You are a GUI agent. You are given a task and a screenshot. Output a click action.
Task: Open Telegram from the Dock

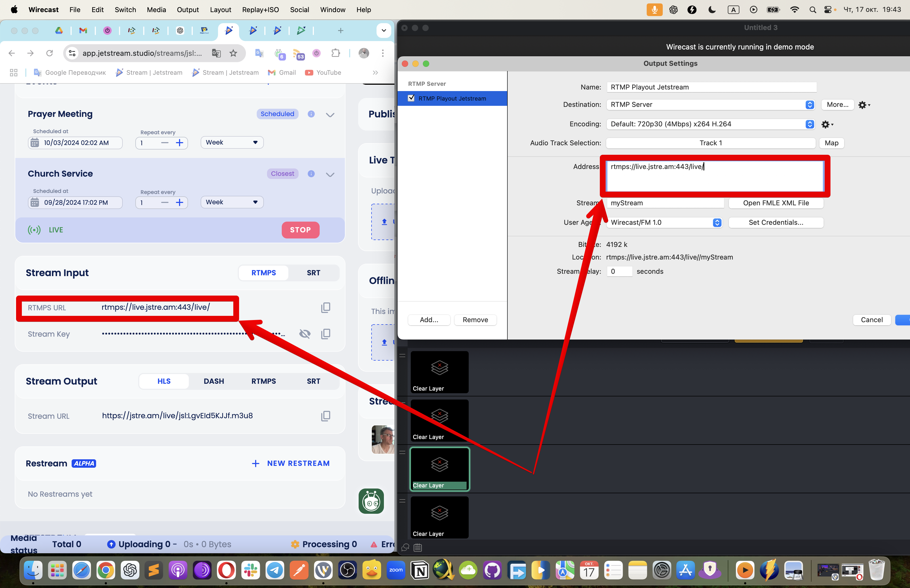[275, 570]
